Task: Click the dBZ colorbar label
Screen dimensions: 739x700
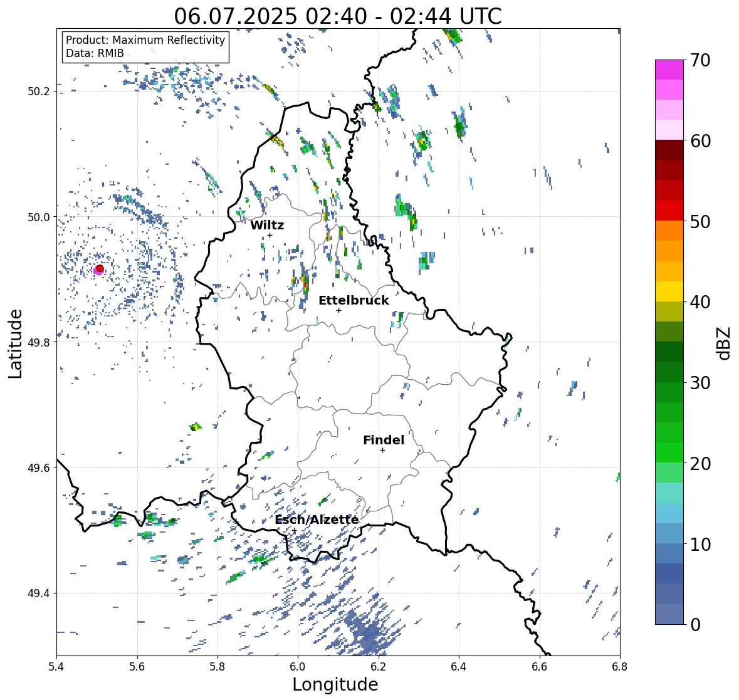Action: [x=725, y=343]
